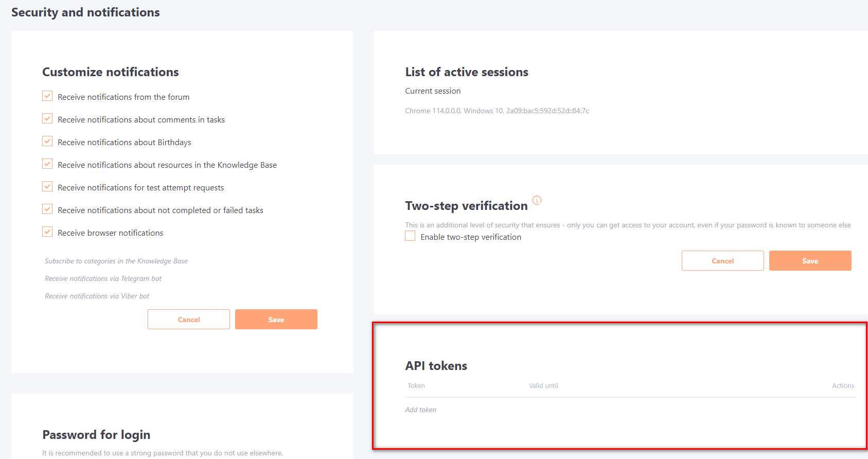This screenshot has height=459, width=868.
Task: Save the Two-step verification settings
Action: tap(810, 261)
